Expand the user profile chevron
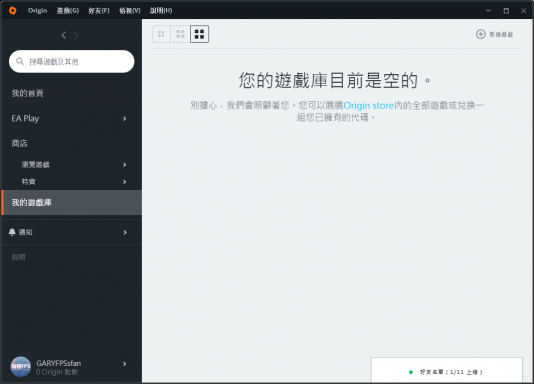This screenshot has width=534, height=384. (x=125, y=364)
